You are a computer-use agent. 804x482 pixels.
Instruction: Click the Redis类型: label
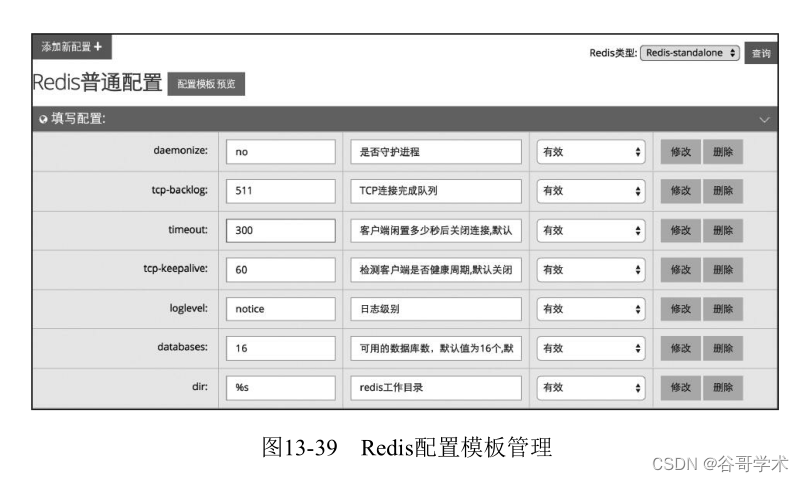(x=613, y=52)
